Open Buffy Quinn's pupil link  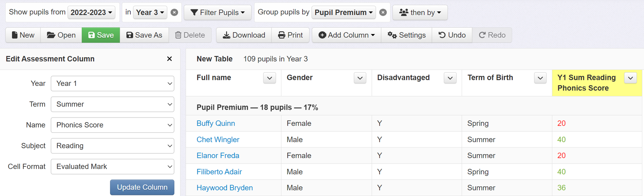[x=215, y=123]
